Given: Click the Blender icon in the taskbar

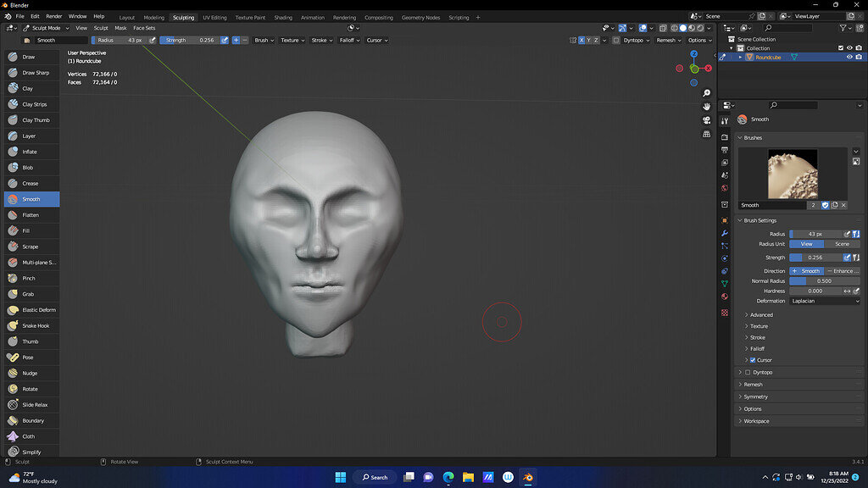Looking at the screenshot, I should click(x=527, y=477).
